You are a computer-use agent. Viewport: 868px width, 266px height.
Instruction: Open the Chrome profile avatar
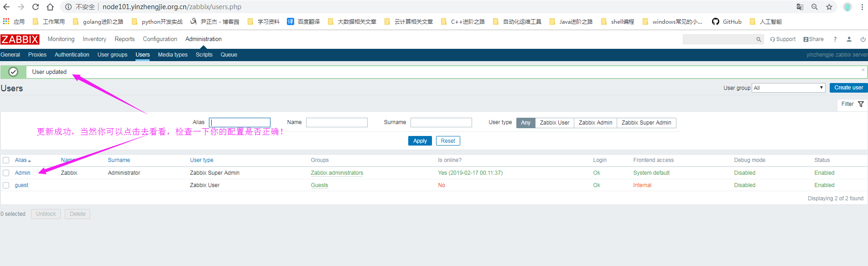(x=847, y=7)
